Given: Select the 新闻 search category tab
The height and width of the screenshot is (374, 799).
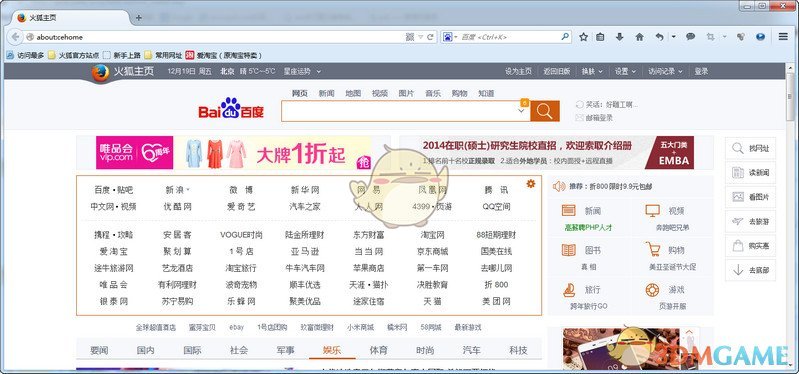Looking at the screenshot, I should [x=327, y=93].
